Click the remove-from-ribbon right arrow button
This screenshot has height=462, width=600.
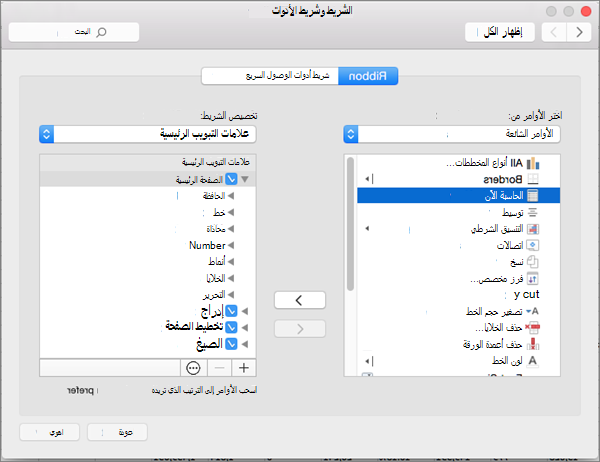click(x=300, y=329)
